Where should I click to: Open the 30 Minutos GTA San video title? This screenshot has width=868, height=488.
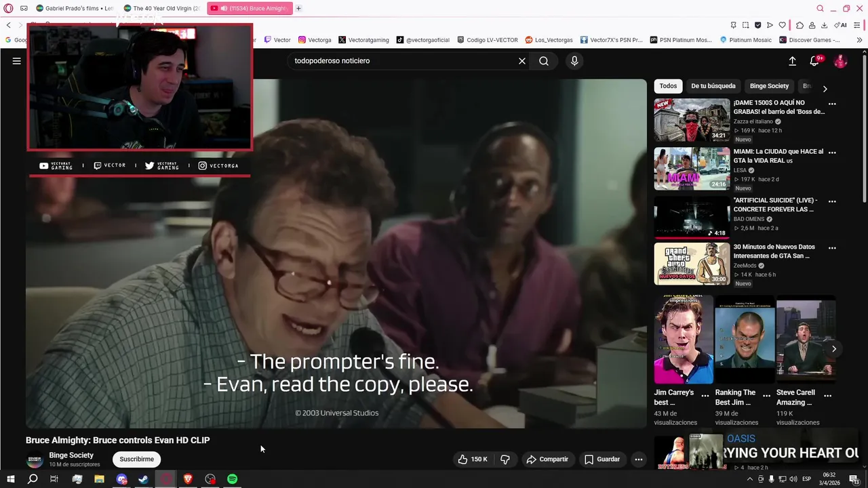click(774, 251)
